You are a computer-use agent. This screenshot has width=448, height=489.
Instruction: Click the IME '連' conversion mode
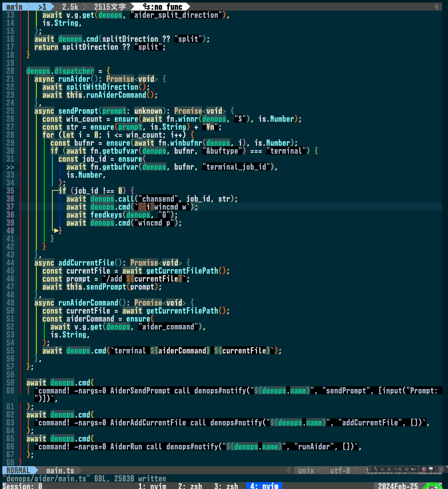389,469
